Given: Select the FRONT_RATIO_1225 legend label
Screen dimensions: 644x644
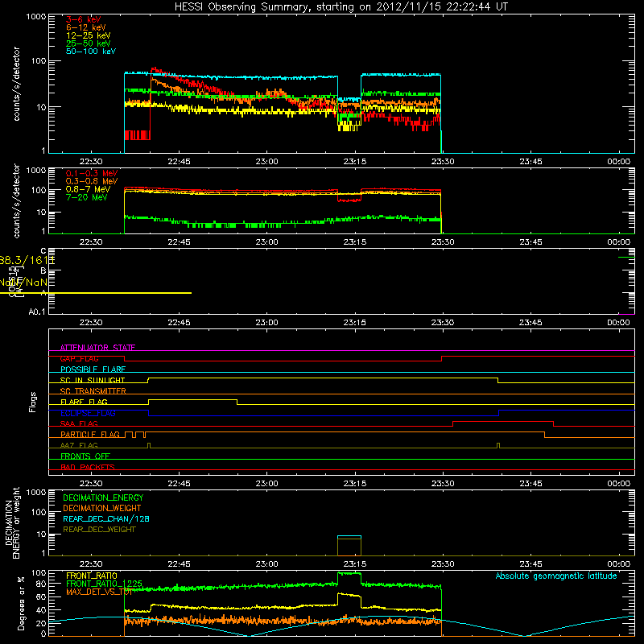Looking at the screenshot, I should (x=104, y=584).
